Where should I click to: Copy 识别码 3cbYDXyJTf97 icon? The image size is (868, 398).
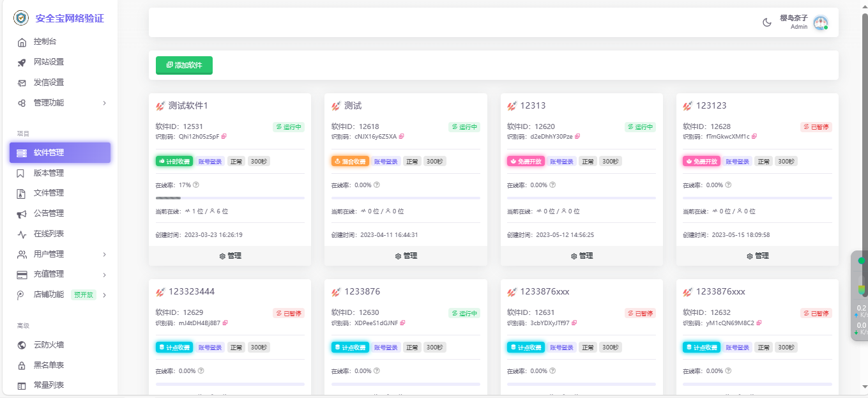(574, 323)
